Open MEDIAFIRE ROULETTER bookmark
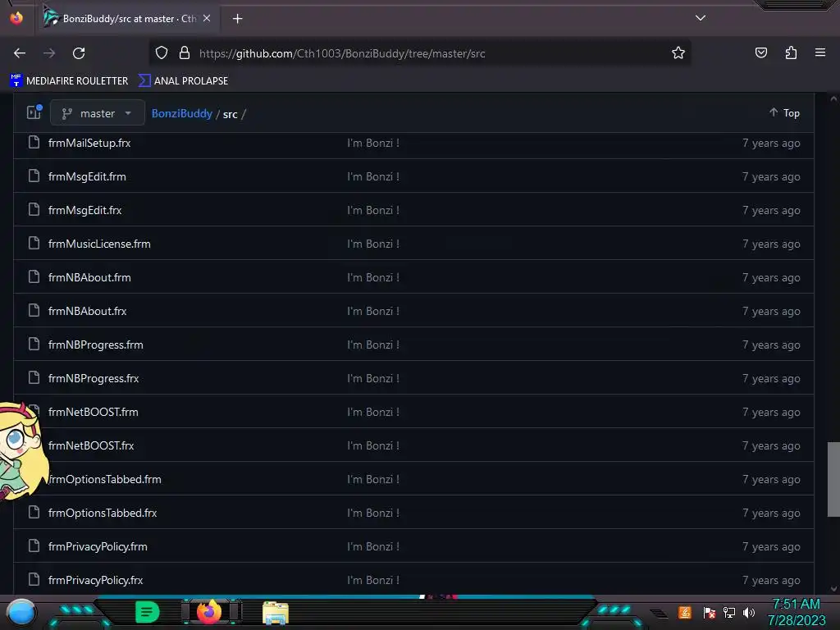This screenshot has height=630, width=840. tap(69, 81)
